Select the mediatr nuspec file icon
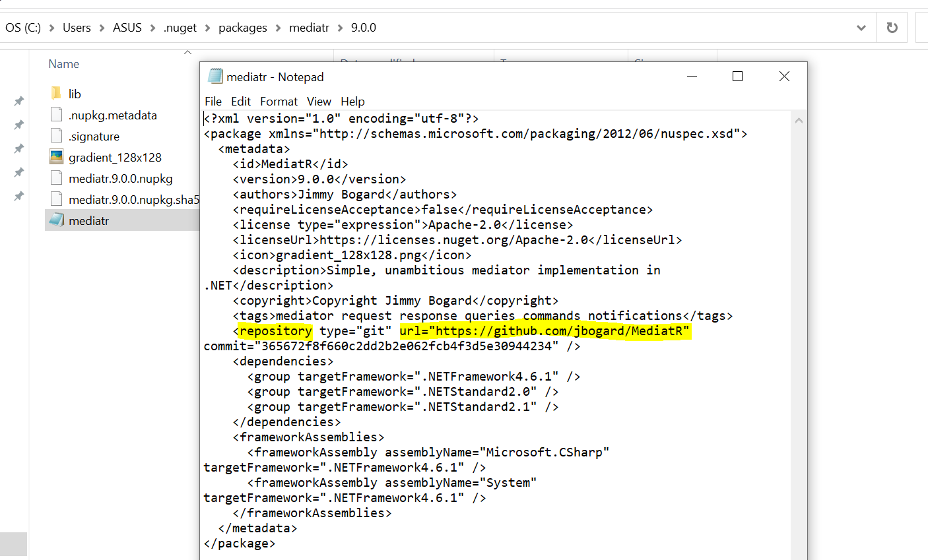The image size is (928, 560). click(57, 220)
